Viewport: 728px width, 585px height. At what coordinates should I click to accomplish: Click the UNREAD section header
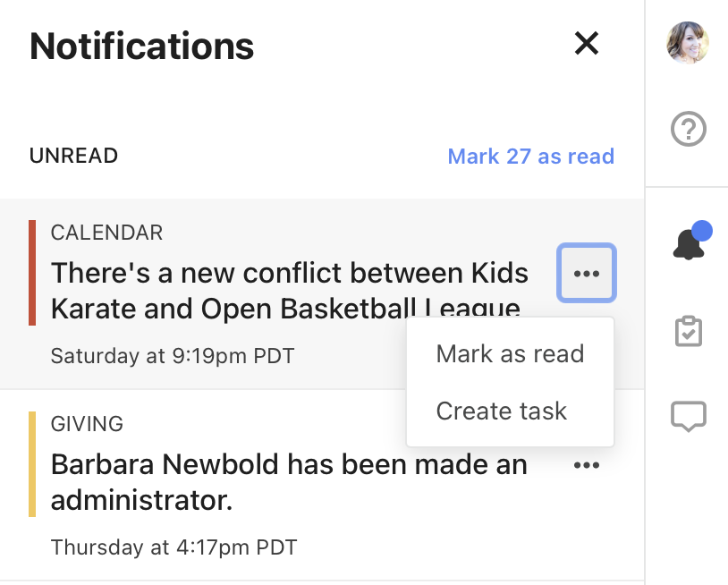pos(73,156)
